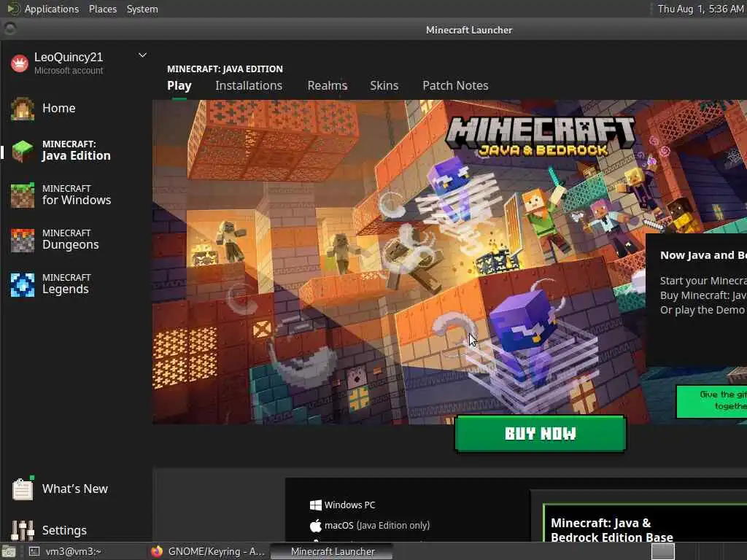Switch to the Installations tab
This screenshot has height=560, width=747.
point(249,86)
